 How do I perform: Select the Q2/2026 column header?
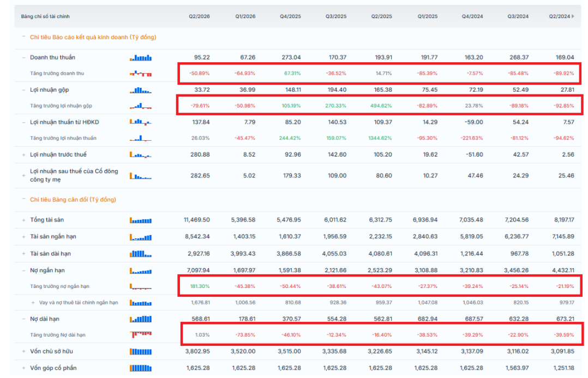click(199, 16)
